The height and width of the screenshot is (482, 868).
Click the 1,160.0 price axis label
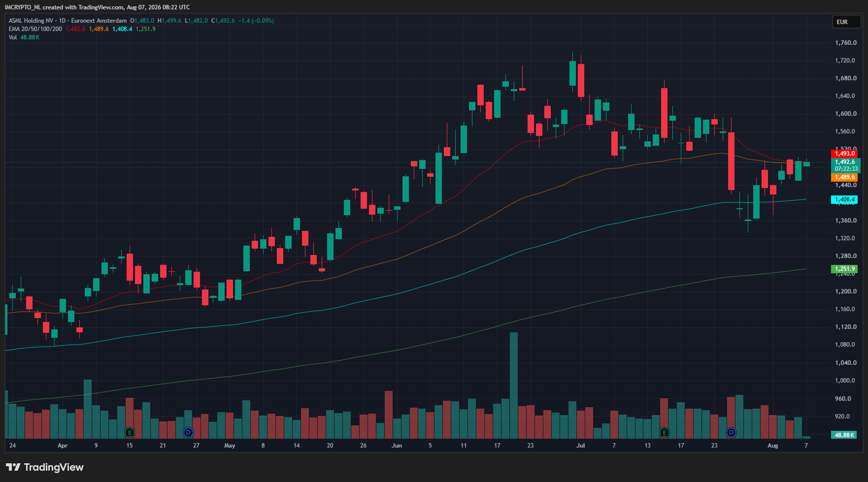click(846, 309)
